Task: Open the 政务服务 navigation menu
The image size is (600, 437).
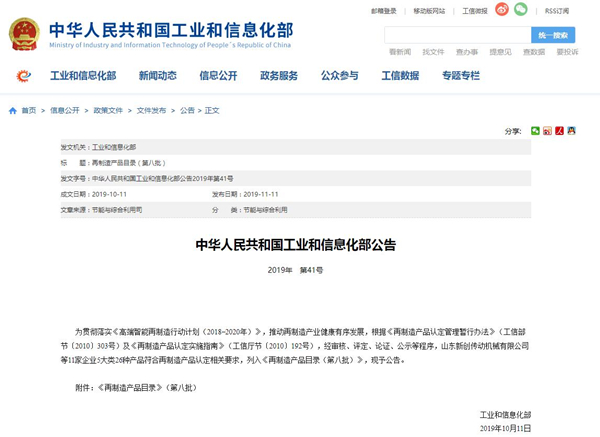Action: tap(279, 76)
